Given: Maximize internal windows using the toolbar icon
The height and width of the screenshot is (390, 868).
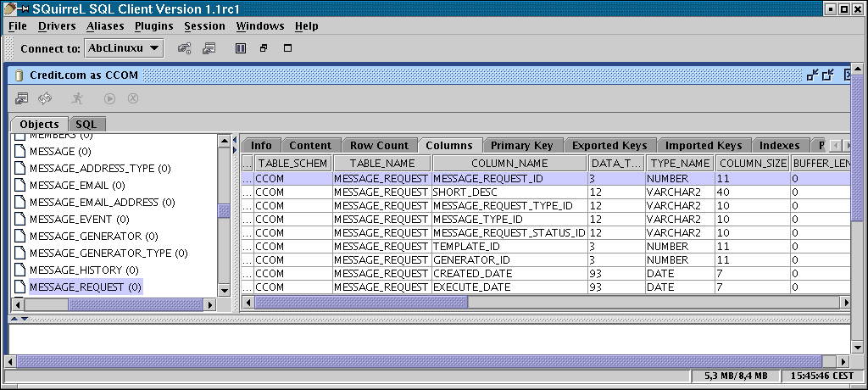Looking at the screenshot, I should (x=287, y=48).
